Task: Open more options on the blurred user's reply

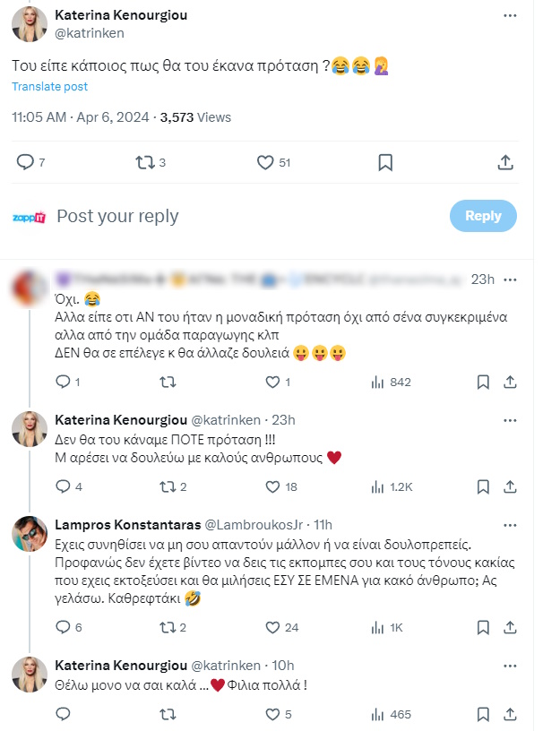Action: tap(510, 279)
